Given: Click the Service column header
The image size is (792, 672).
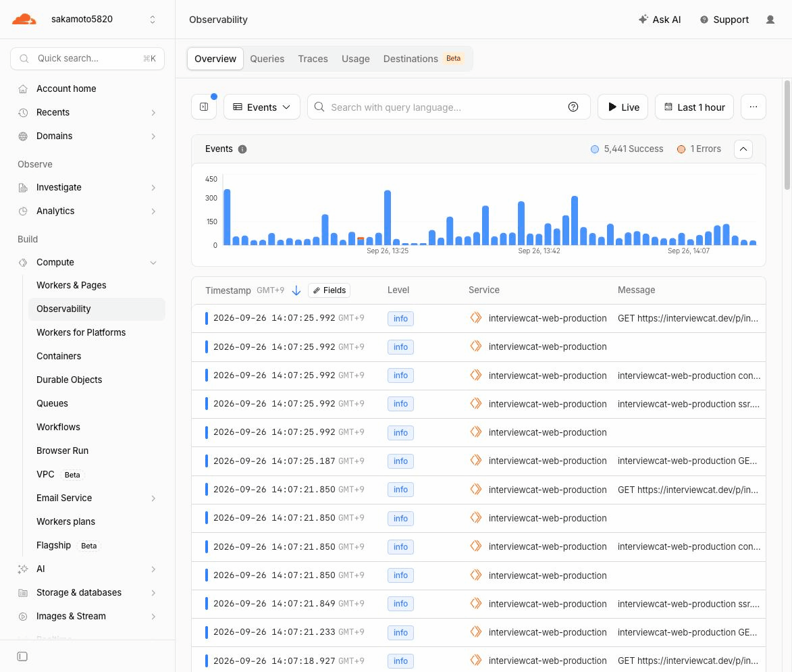Looking at the screenshot, I should (484, 290).
